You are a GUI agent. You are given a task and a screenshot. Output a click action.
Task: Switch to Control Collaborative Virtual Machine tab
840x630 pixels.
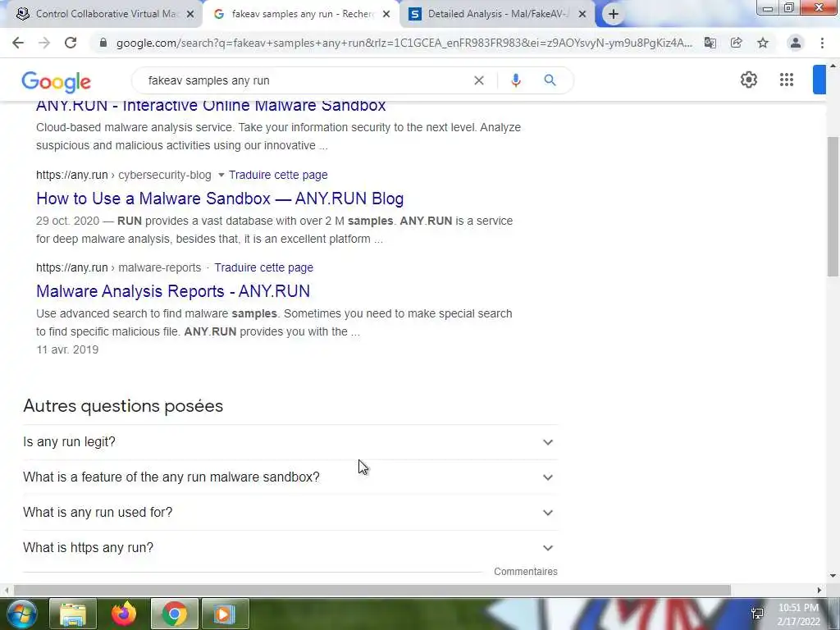tap(102, 15)
